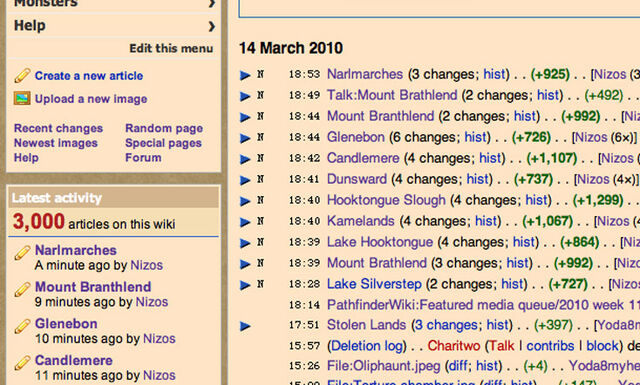Open Dunsward article
The height and width of the screenshot is (385, 640).
coord(357,179)
